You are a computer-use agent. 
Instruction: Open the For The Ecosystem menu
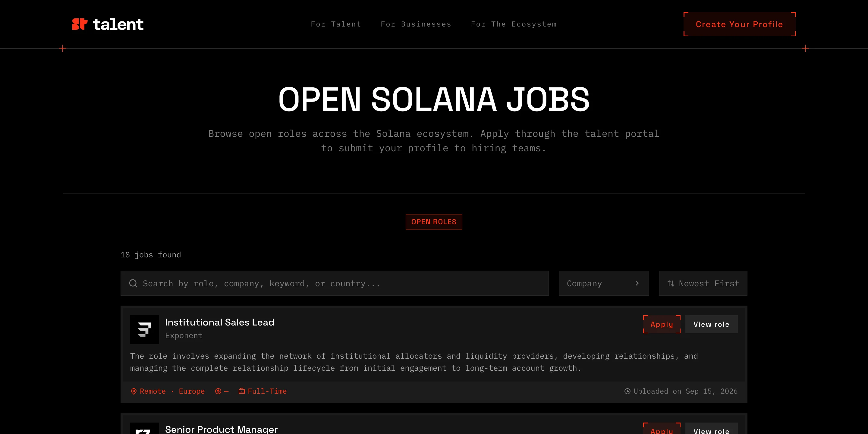pos(514,24)
